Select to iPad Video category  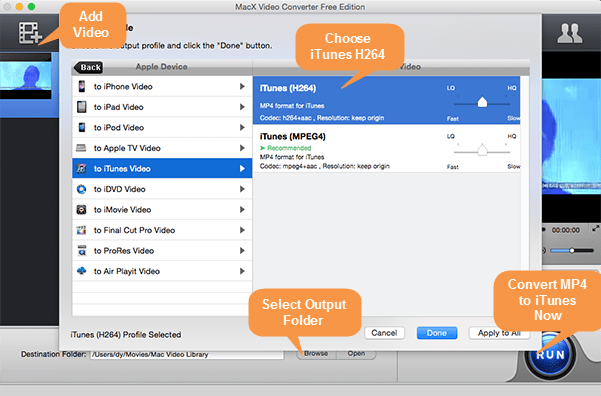point(162,107)
